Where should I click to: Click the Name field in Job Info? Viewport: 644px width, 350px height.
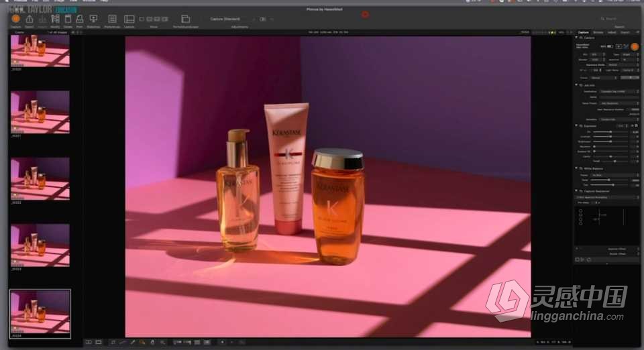[619, 97]
